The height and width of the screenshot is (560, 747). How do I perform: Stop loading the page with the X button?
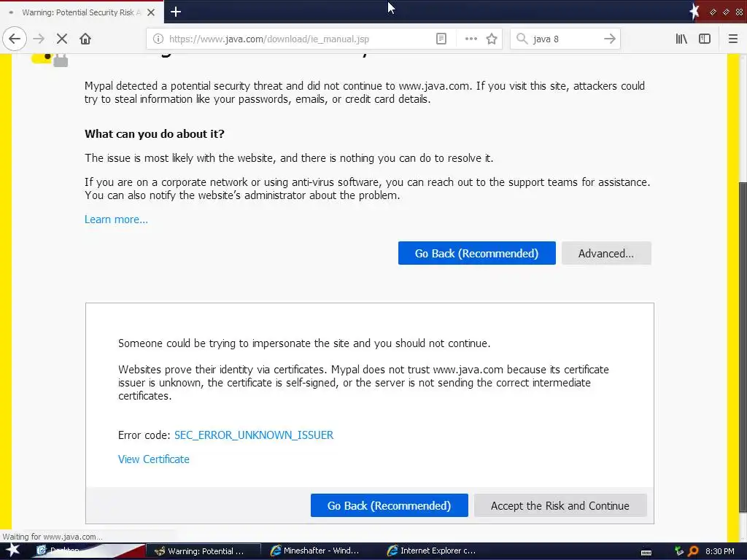[x=62, y=39]
